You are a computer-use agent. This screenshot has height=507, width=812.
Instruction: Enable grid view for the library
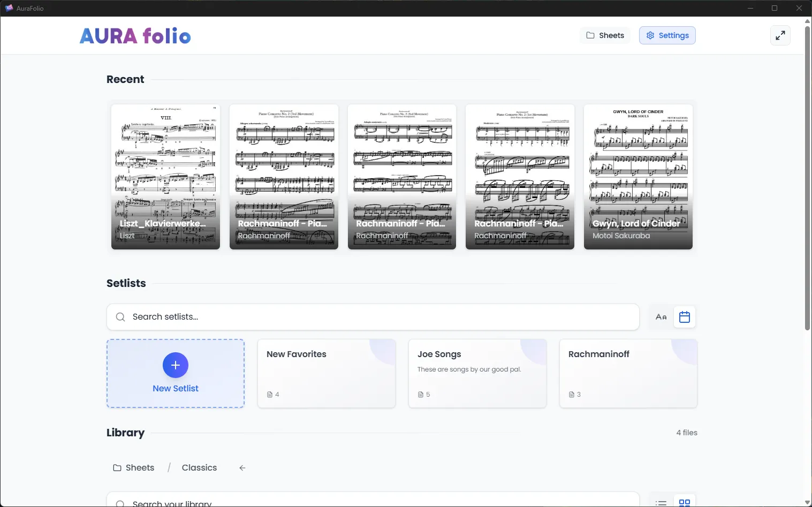click(x=685, y=502)
